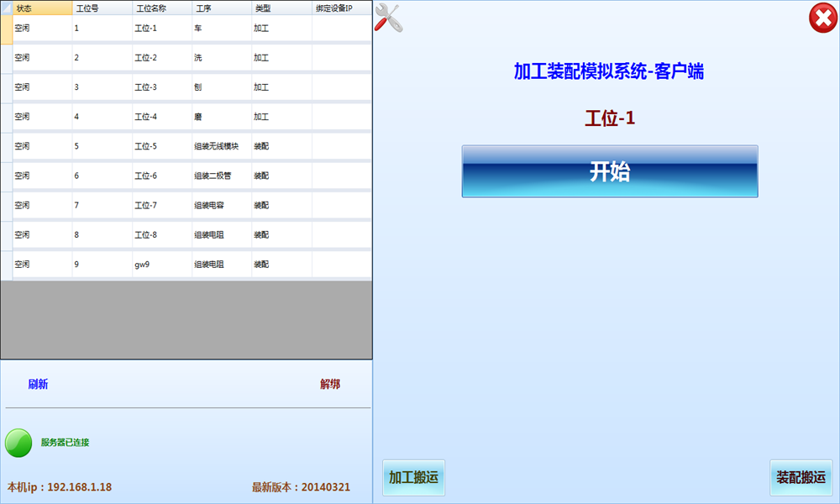Click the 工位-1 heading on right panel
840x504 pixels.
coord(610,118)
